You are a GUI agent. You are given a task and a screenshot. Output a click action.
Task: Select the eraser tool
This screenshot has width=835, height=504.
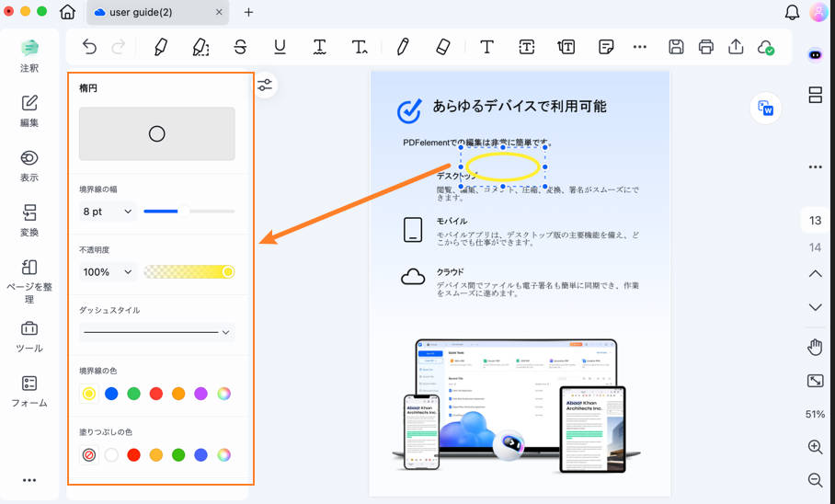click(442, 47)
